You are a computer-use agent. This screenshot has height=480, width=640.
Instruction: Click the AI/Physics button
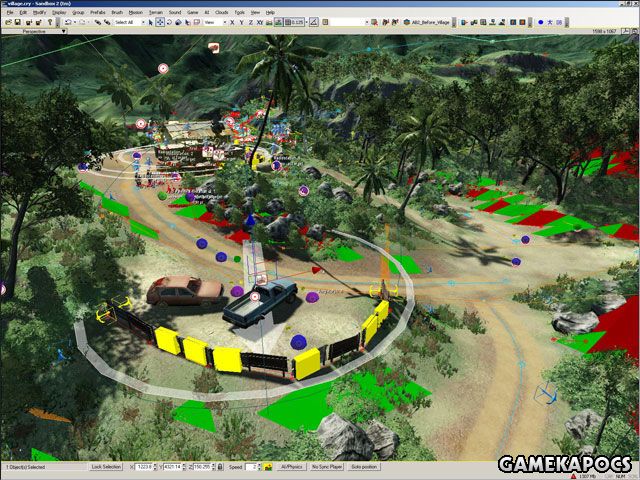(291, 467)
